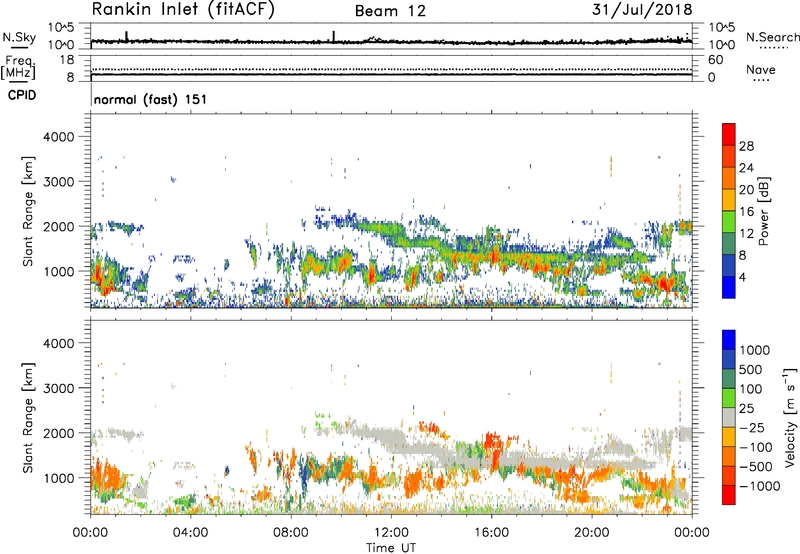
Task: Click the 'Velocity [m s-1]' colorbar label
Action: (x=790, y=417)
